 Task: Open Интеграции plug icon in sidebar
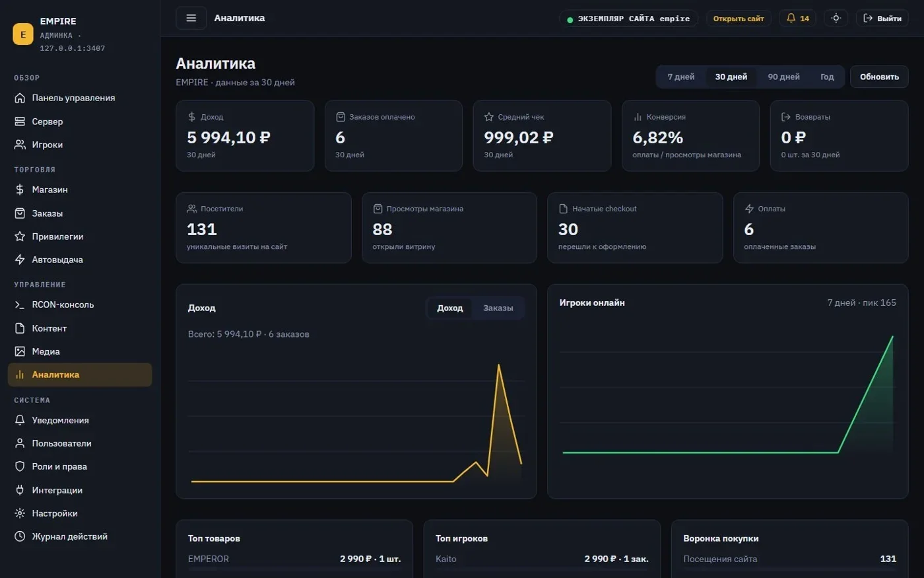(x=20, y=490)
